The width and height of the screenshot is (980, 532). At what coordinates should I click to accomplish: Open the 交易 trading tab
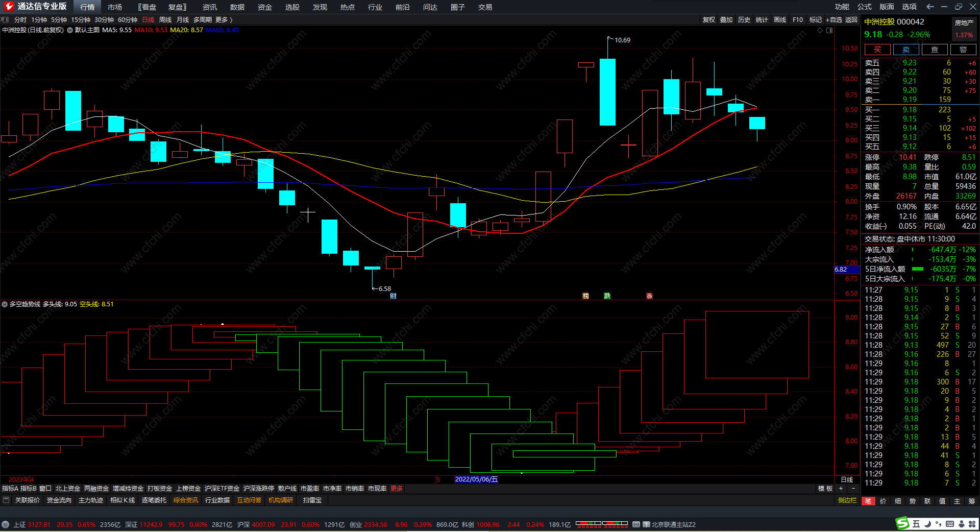point(485,7)
